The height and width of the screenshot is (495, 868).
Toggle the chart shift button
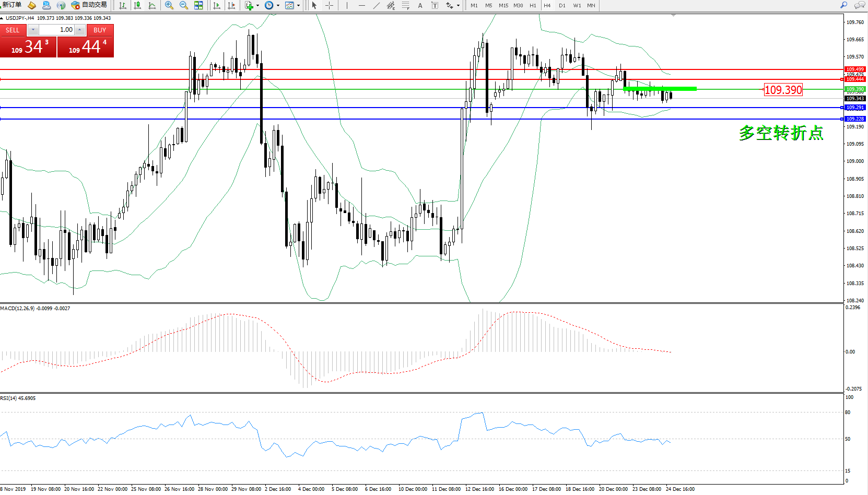point(231,5)
